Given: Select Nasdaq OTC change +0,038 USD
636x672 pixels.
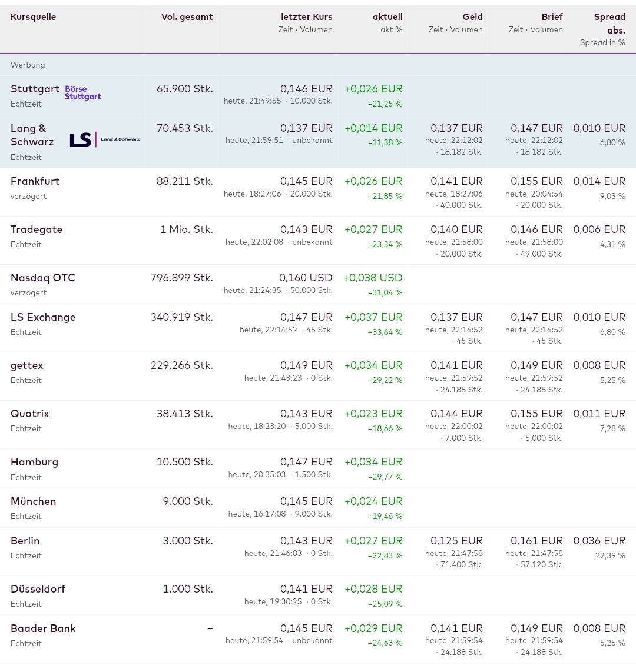Looking at the screenshot, I should pyautogui.click(x=373, y=278).
